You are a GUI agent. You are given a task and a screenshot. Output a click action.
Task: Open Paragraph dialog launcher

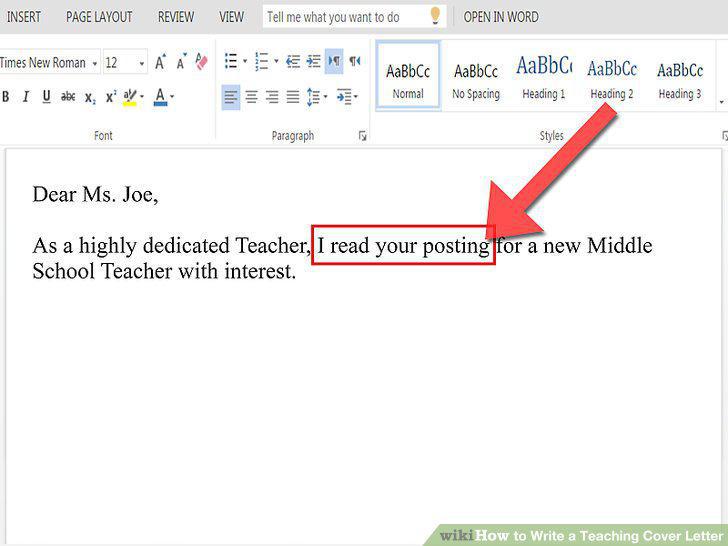pyautogui.click(x=363, y=136)
